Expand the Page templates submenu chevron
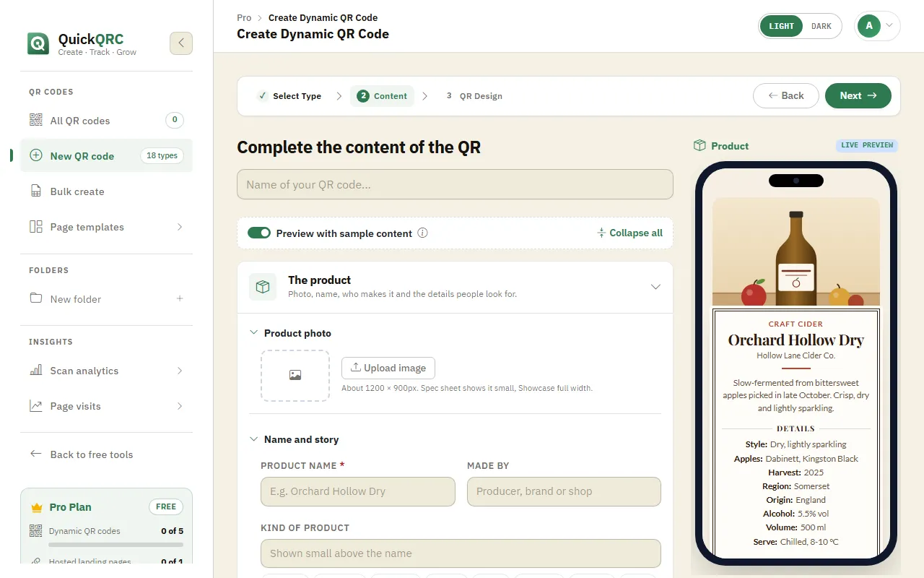Image resolution: width=924 pixels, height=578 pixels. pyautogui.click(x=180, y=227)
